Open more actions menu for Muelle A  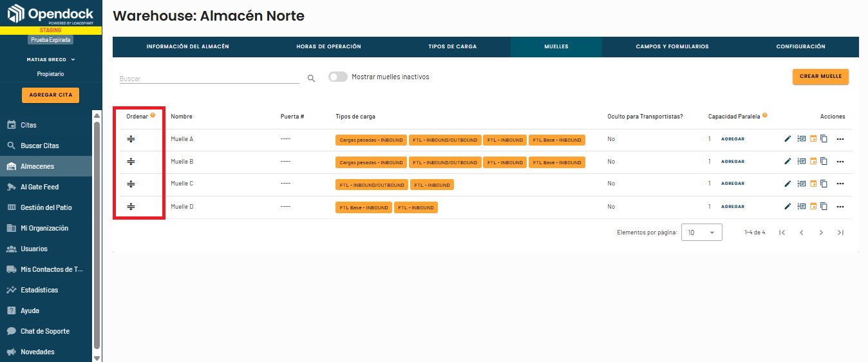coord(840,139)
